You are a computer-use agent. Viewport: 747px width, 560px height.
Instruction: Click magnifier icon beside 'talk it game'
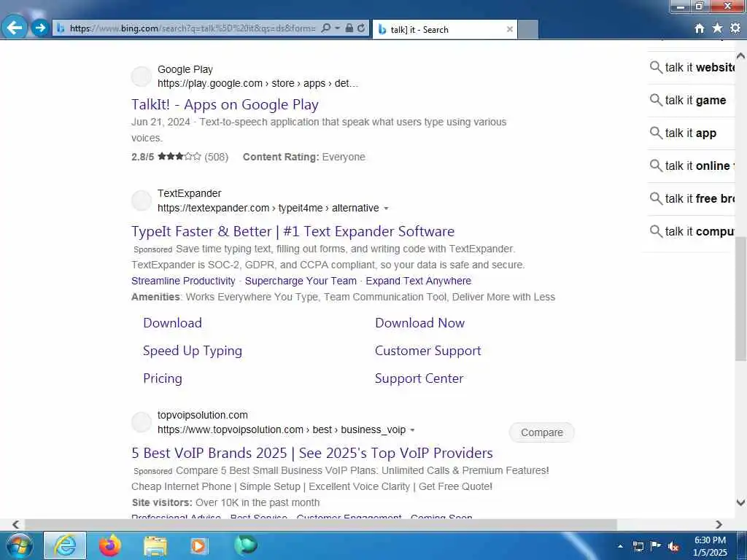[656, 101]
